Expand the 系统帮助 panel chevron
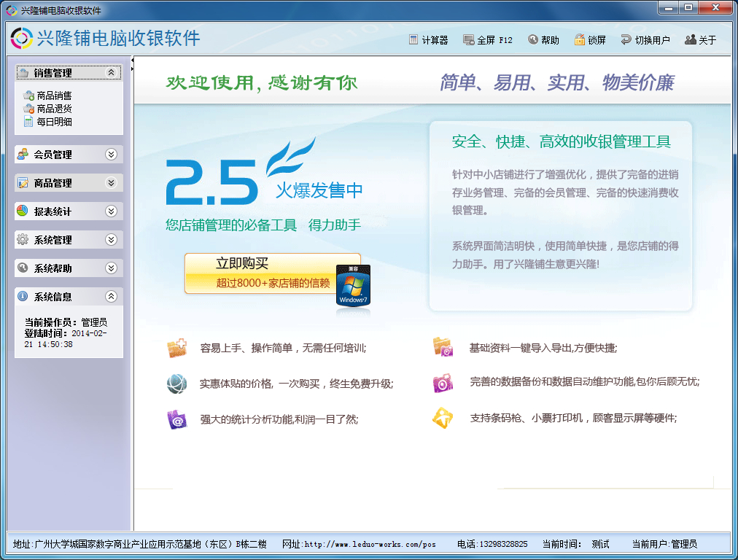738x560 pixels. pos(111,268)
